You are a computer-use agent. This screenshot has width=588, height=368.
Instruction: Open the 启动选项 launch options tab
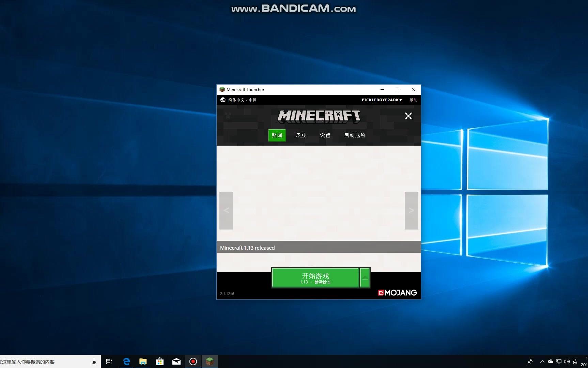click(355, 135)
